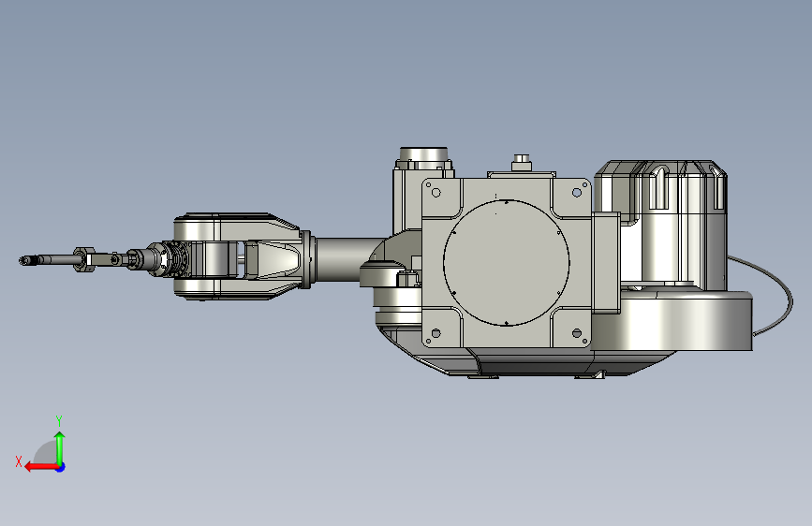The height and width of the screenshot is (526, 812).
Task: Click the Y label of the axis triad
Action: point(59,420)
